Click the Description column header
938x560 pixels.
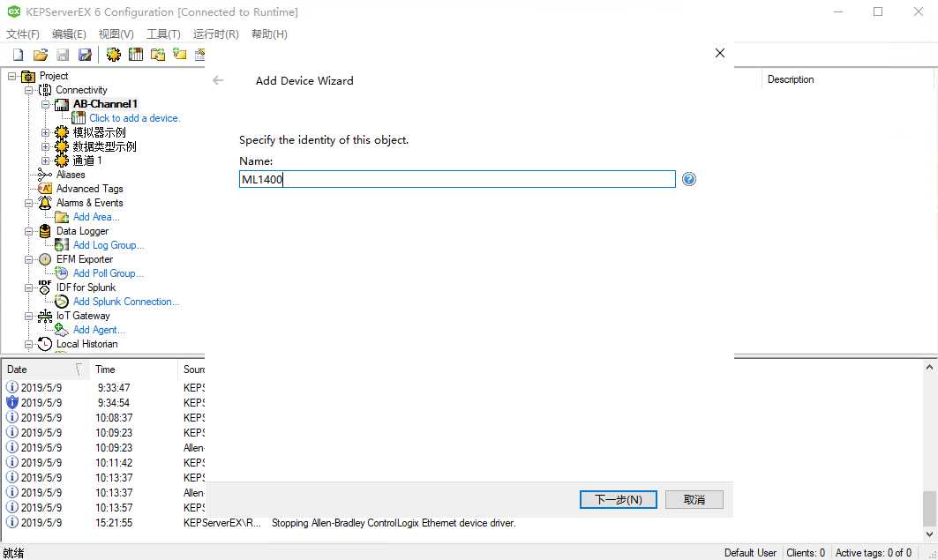[848, 79]
